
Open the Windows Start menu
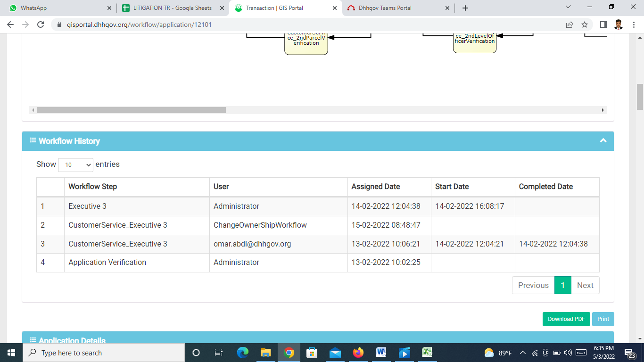point(11,353)
